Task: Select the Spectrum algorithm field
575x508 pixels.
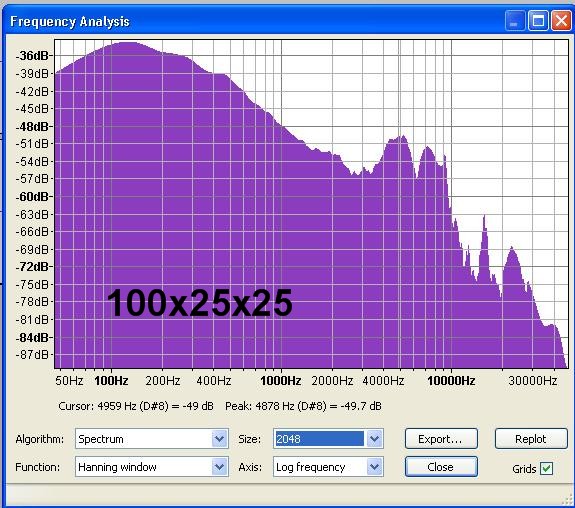Action: pos(144,439)
